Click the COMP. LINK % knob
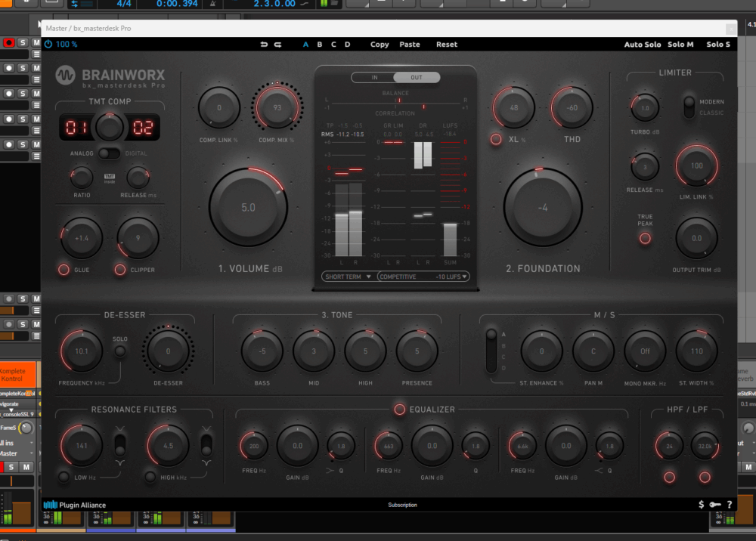Viewport: 756px width, 541px height. (x=219, y=107)
